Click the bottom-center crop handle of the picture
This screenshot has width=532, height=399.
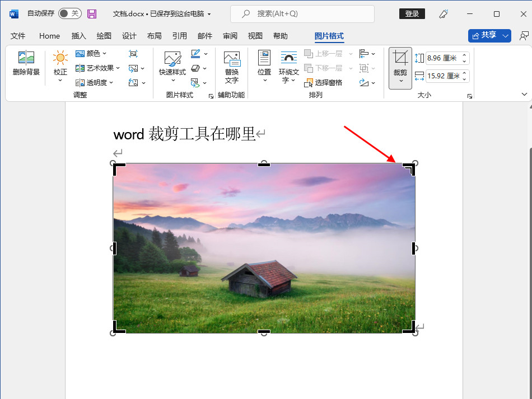pyautogui.click(x=264, y=331)
